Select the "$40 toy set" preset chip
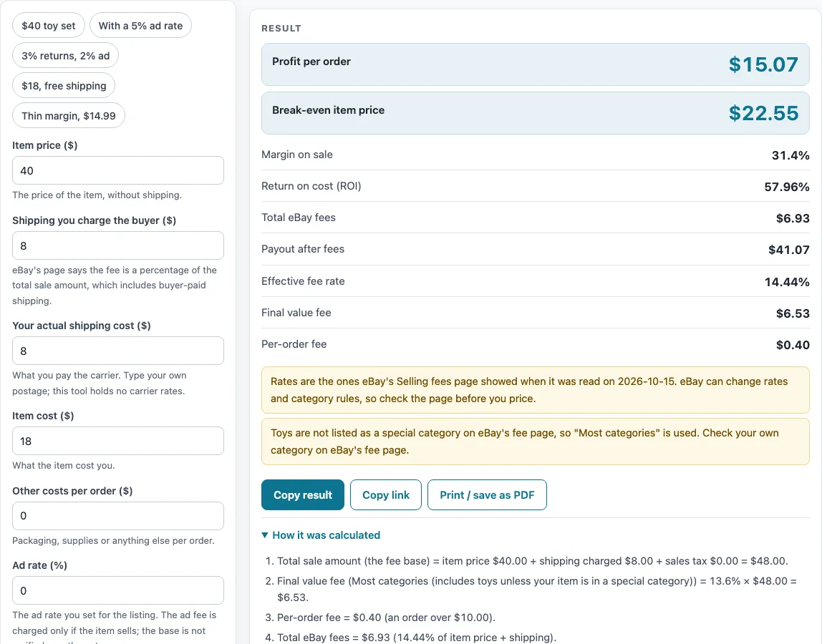 pyautogui.click(x=48, y=26)
